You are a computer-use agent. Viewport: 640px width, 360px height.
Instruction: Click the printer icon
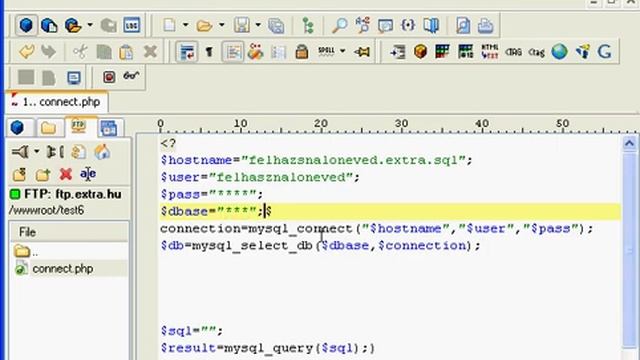point(486,26)
